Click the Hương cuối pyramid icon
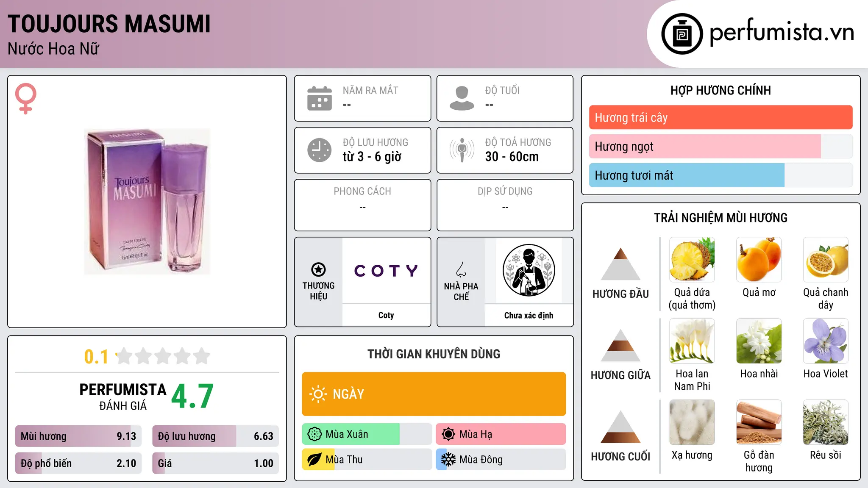This screenshot has width=868, height=488. pyautogui.click(x=620, y=427)
